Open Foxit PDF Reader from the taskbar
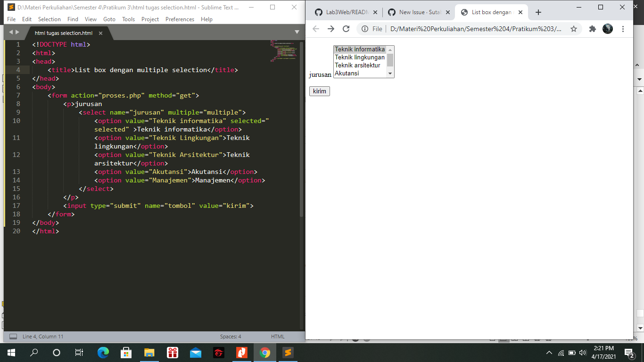The width and height of the screenshot is (644, 362). (x=242, y=352)
